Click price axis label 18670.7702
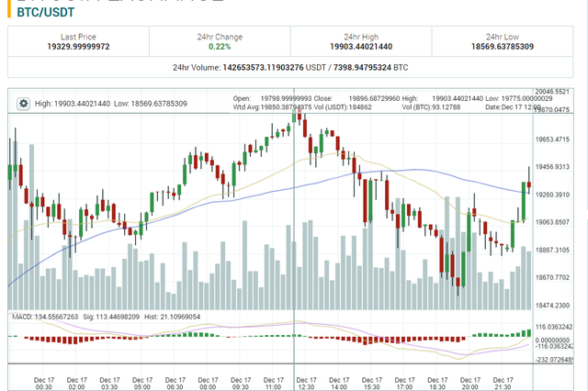588x391 pixels. pyautogui.click(x=552, y=277)
